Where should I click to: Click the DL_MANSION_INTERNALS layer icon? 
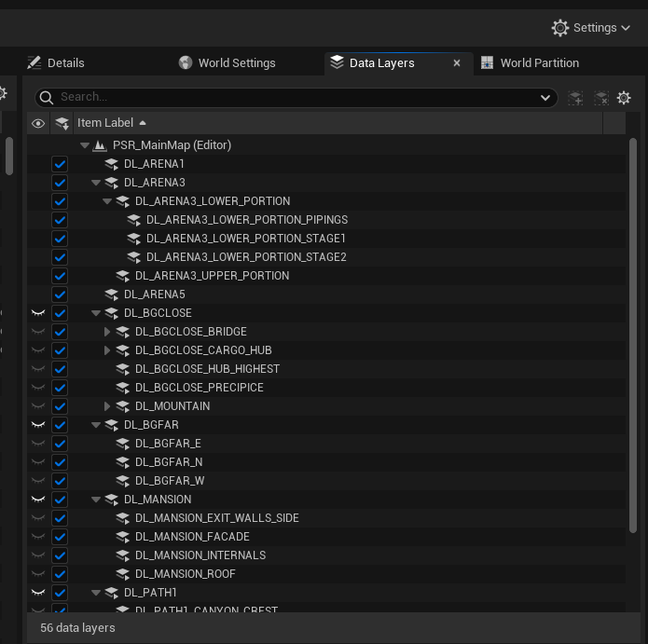(x=123, y=555)
